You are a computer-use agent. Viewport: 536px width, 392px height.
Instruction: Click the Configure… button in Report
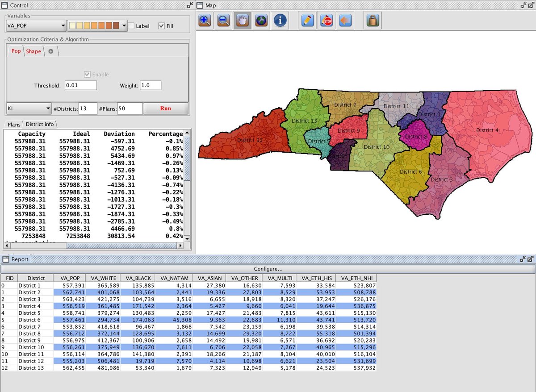coord(268,269)
